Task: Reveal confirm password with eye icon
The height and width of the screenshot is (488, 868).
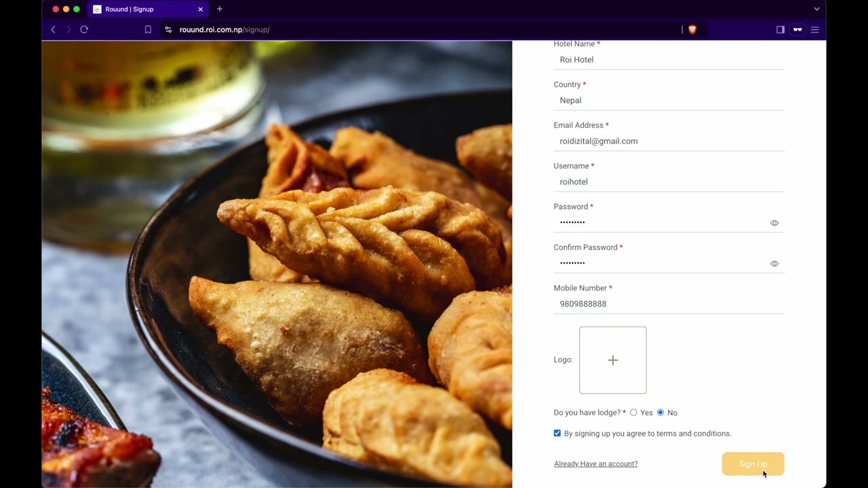Action: (774, 264)
